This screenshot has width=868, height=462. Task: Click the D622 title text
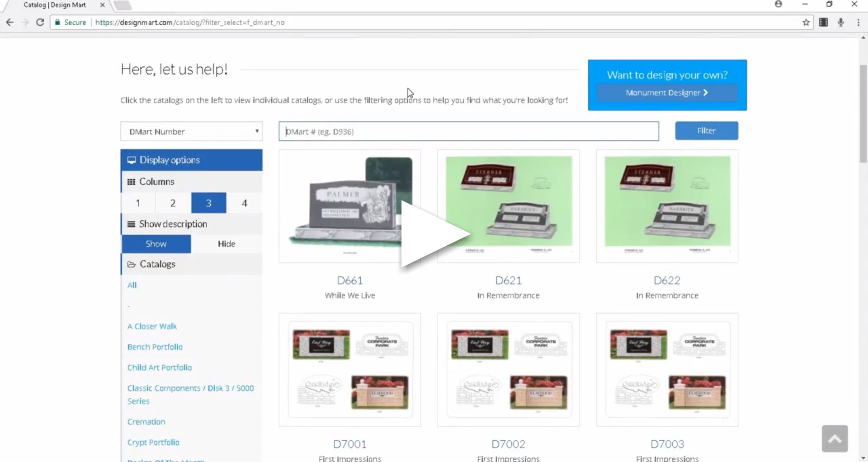667,280
